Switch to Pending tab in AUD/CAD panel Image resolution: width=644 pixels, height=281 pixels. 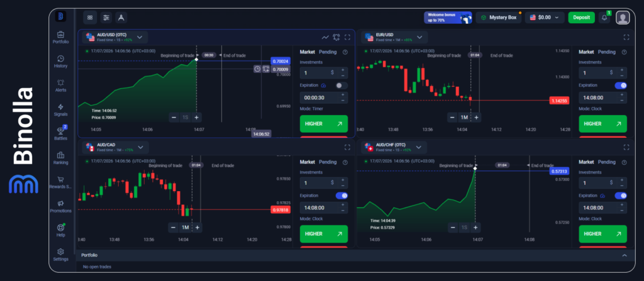point(328,162)
